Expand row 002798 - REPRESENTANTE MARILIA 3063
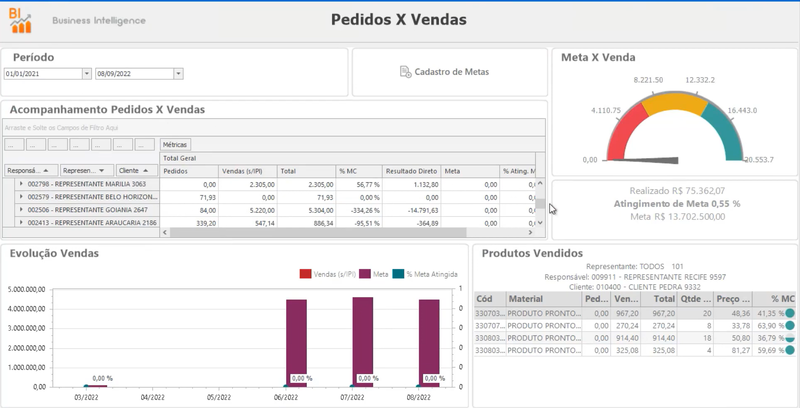 [21, 184]
